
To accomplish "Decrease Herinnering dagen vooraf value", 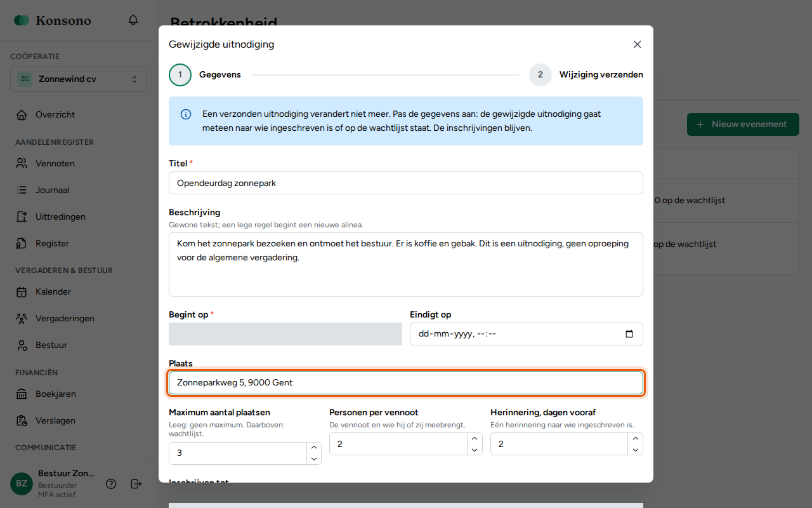I will pos(635,450).
